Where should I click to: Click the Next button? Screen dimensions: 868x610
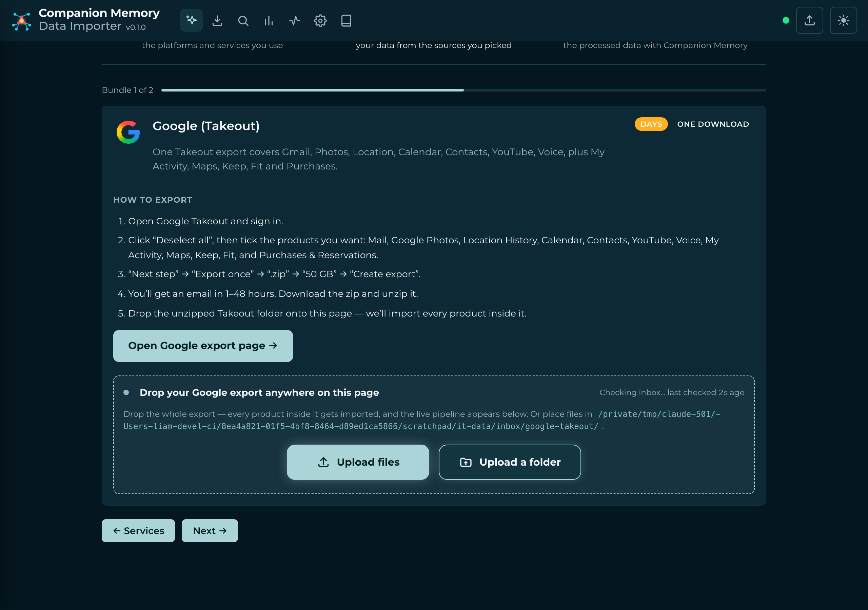210,531
